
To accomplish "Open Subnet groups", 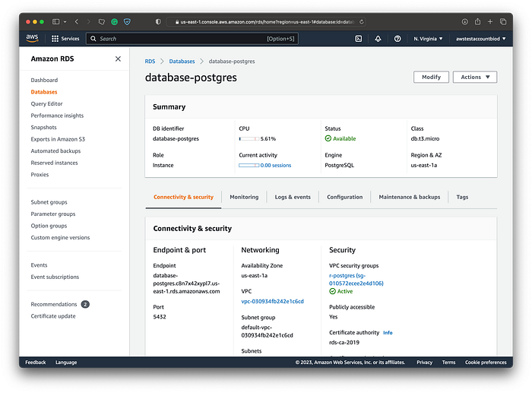I will click(x=49, y=202).
